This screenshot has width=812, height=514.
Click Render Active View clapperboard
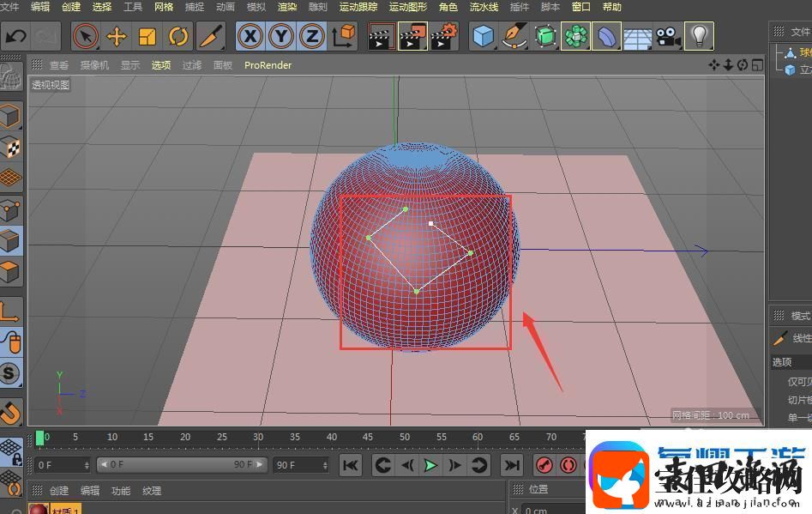pyautogui.click(x=381, y=36)
